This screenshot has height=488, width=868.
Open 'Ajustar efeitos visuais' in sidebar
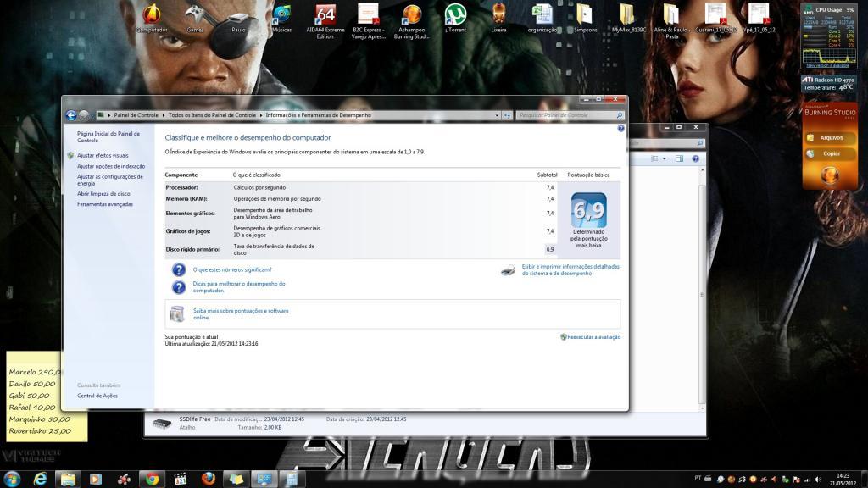pyautogui.click(x=103, y=156)
